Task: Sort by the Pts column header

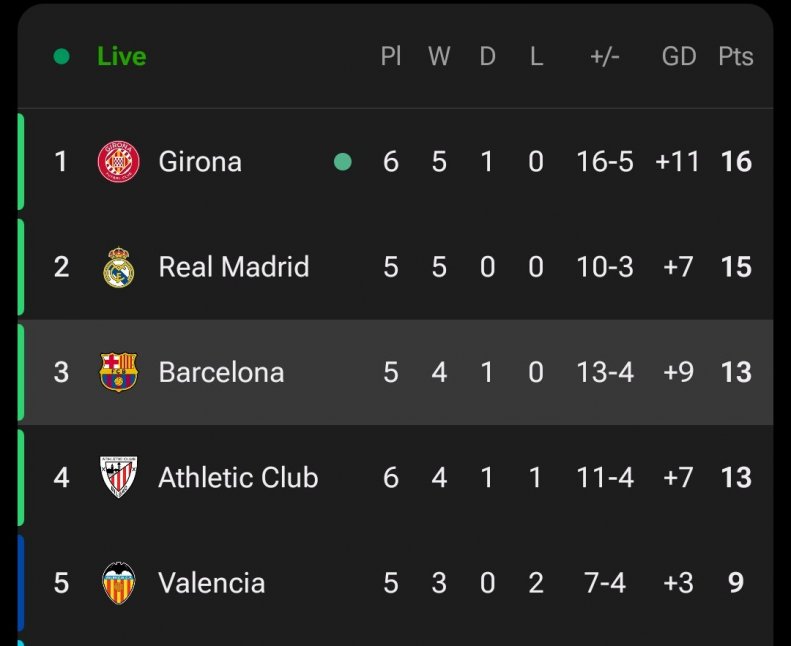Action: point(736,56)
